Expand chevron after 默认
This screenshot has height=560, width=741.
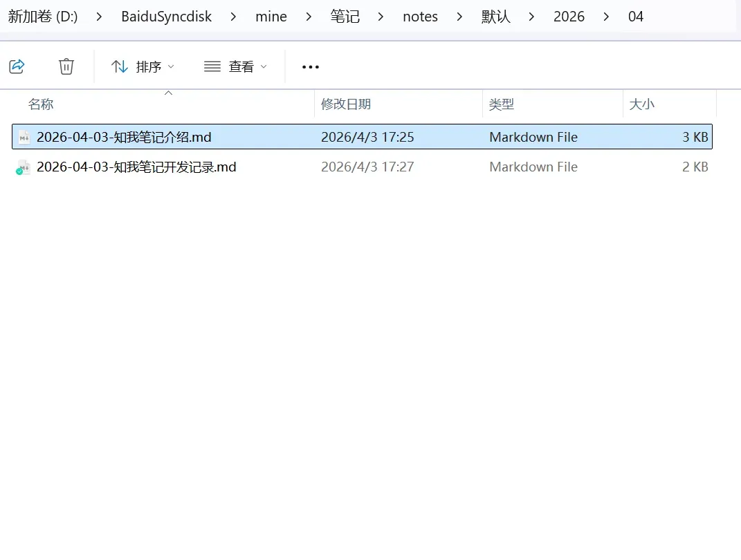[x=531, y=17]
